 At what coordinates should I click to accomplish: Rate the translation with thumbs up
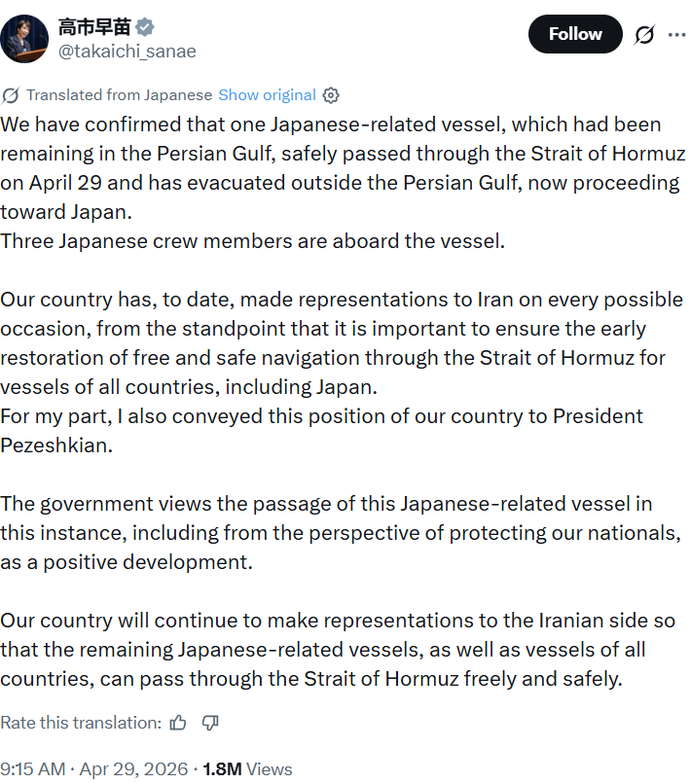(x=178, y=723)
